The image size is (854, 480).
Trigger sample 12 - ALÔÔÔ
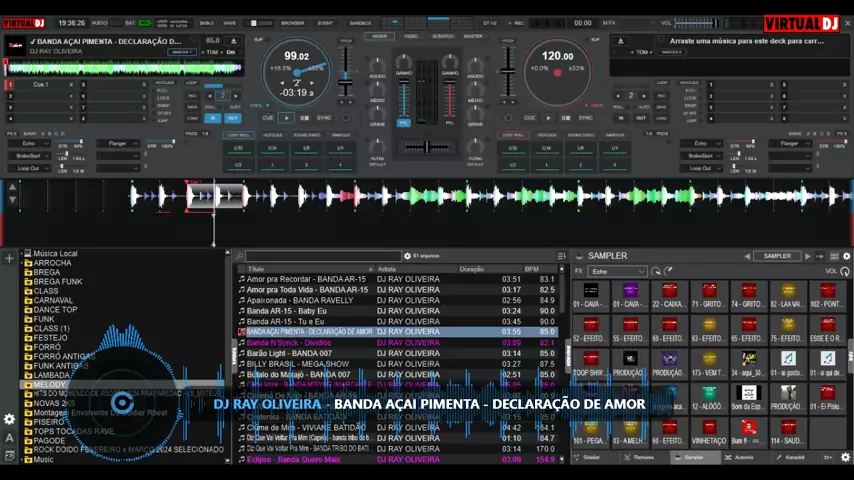click(x=709, y=398)
